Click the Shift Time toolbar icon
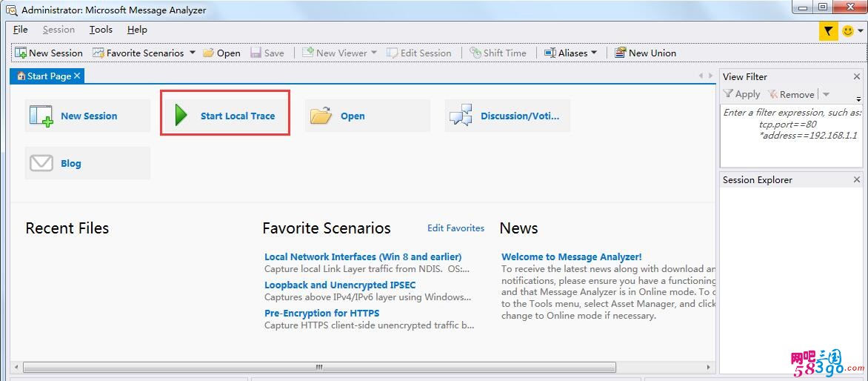 point(475,53)
